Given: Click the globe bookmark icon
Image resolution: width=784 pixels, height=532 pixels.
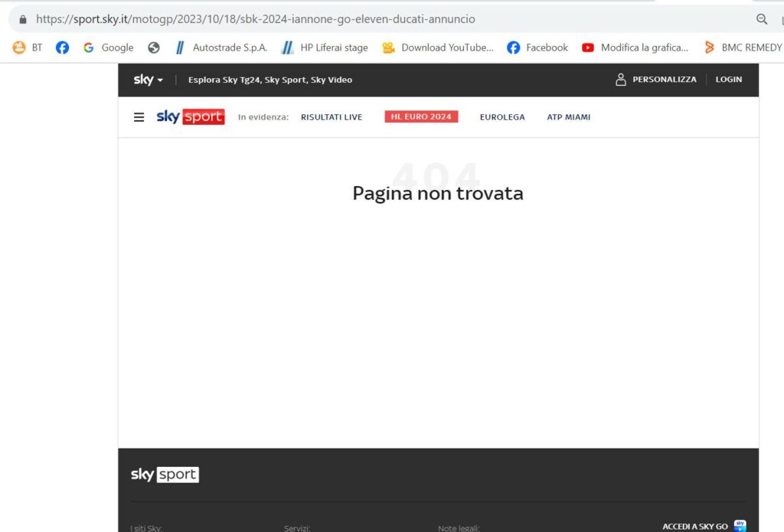Looking at the screenshot, I should (154, 47).
